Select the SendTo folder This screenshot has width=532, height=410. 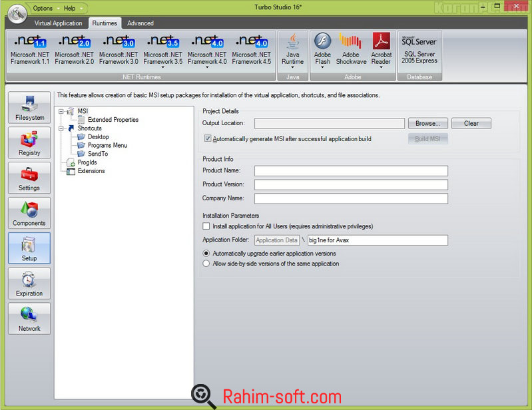click(x=98, y=154)
